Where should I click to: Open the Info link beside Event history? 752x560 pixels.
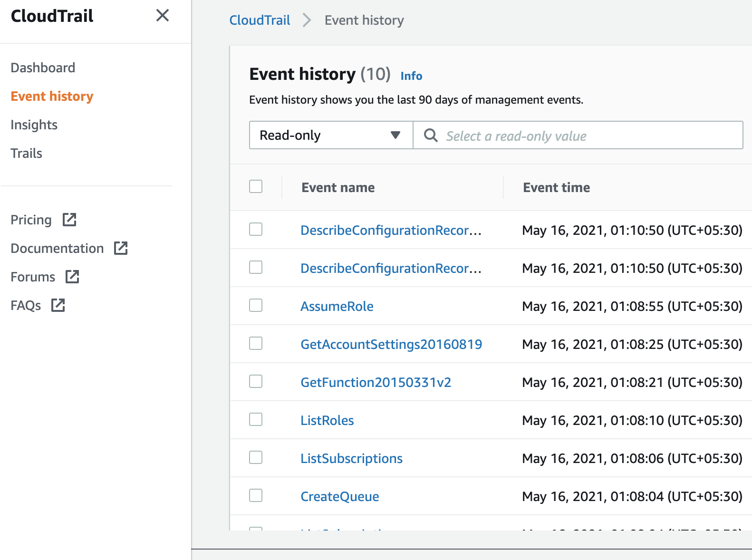tap(411, 76)
